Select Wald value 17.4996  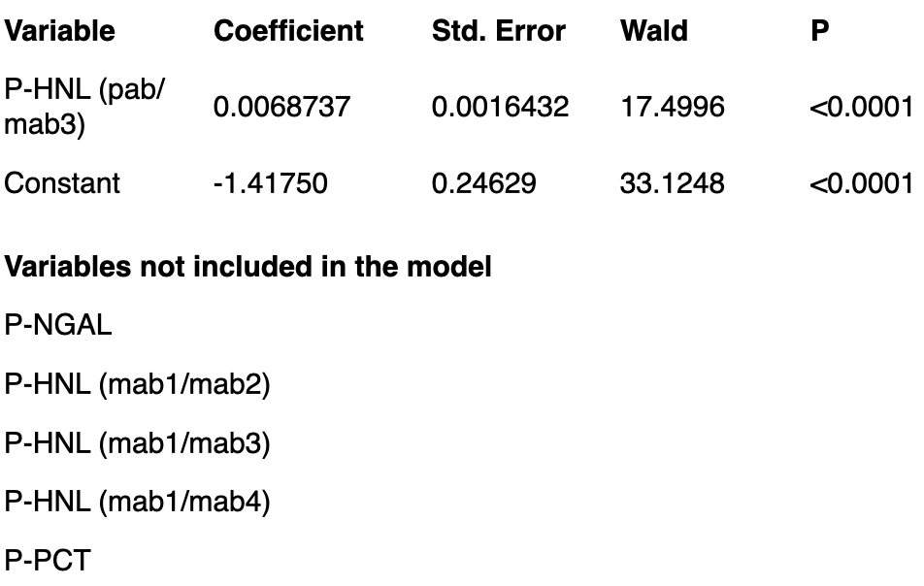point(672,107)
